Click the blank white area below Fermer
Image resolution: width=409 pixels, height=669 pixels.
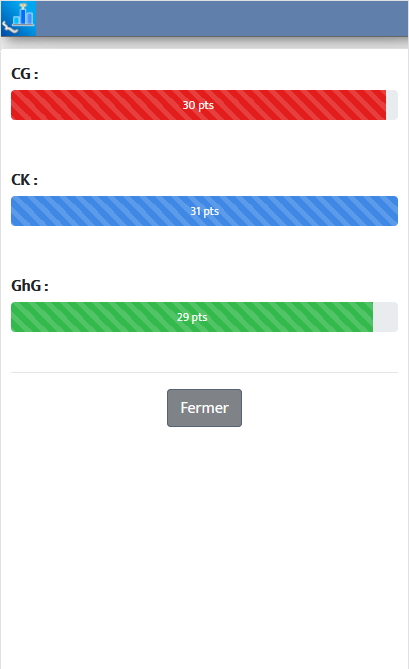click(204, 546)
